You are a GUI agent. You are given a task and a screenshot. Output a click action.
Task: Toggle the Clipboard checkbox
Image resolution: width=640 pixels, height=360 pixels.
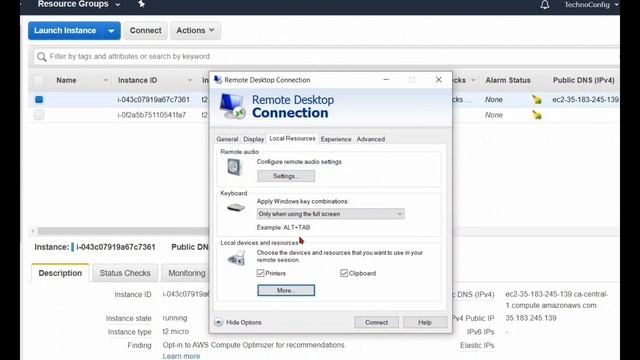[344, 273]
